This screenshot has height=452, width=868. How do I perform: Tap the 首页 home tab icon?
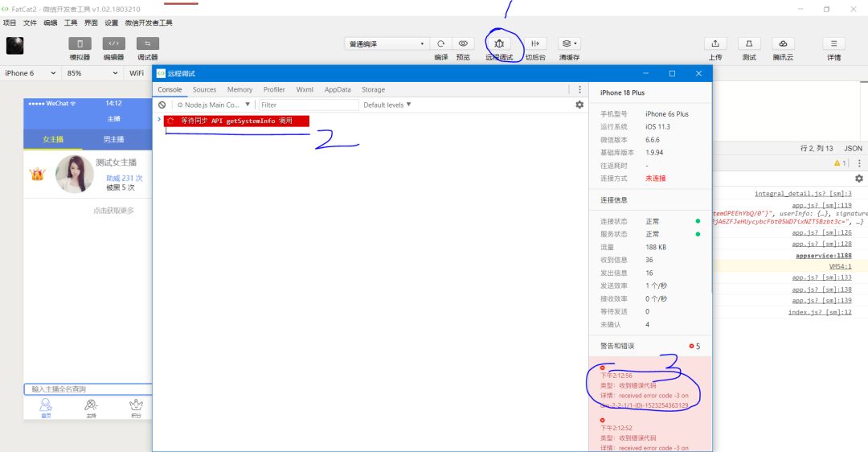tap(46, 409)
